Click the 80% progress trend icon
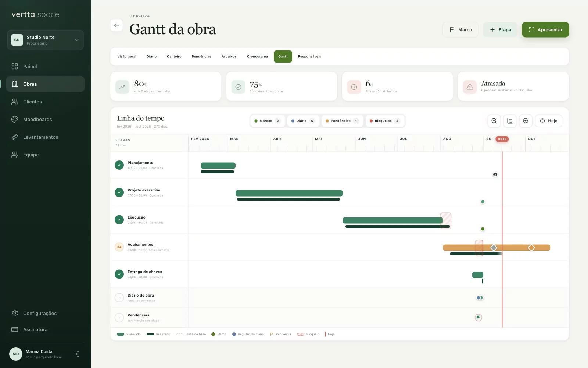588x368 pixels. (122, 87)
